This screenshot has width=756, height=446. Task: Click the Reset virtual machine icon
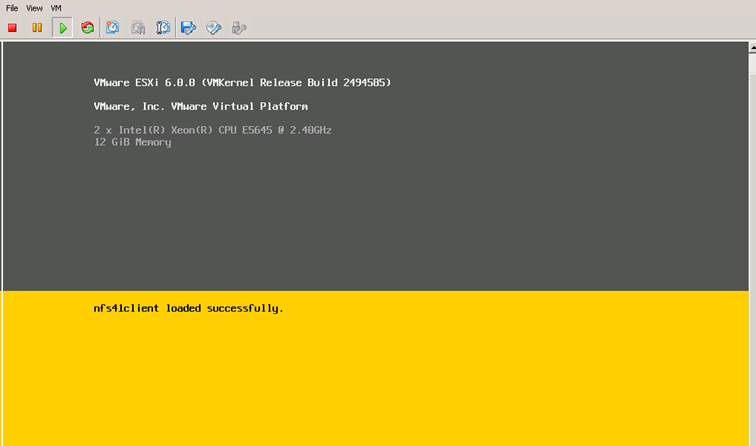(x=87, y=28)
